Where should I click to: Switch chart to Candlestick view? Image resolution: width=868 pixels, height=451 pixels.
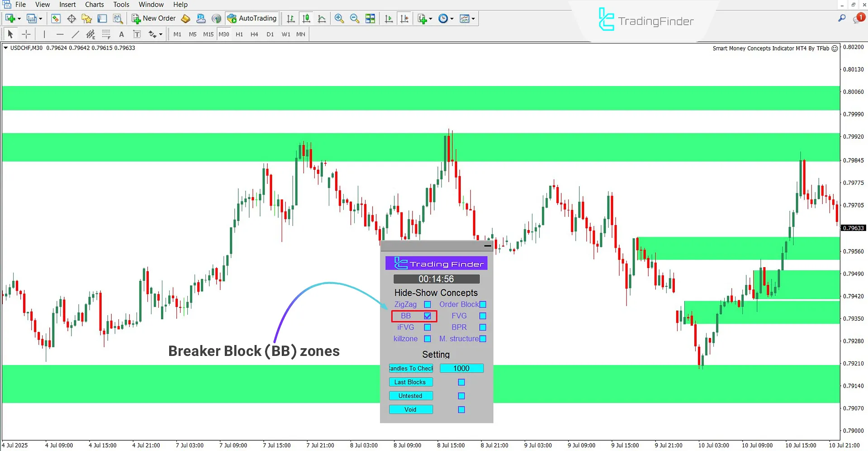[x=306, y=18]
